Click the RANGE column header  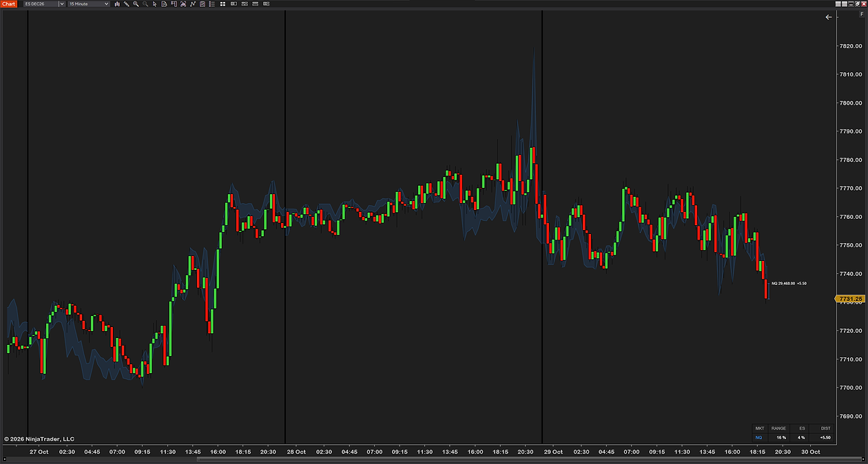click(778, 428)
